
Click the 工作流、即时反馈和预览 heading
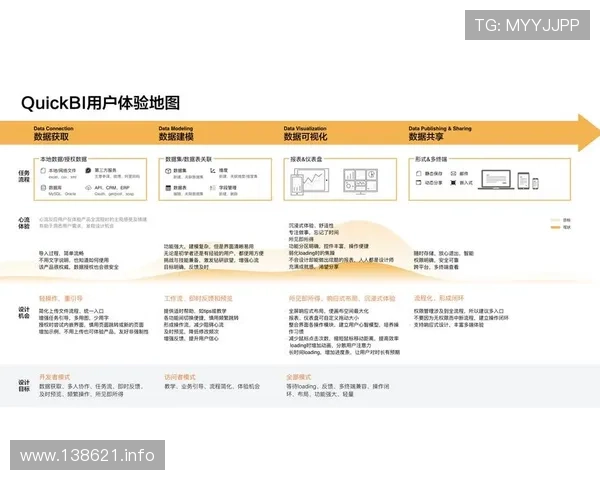(x=198, y=299)
